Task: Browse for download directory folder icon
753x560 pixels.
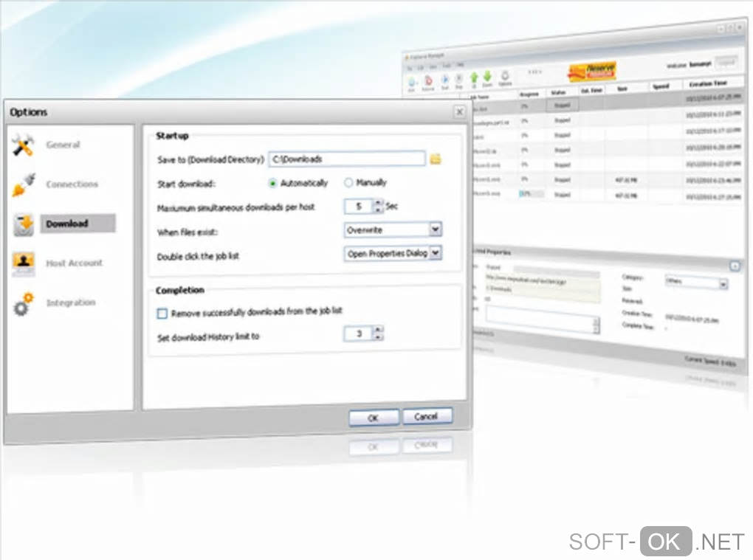Action: [436, 159]
